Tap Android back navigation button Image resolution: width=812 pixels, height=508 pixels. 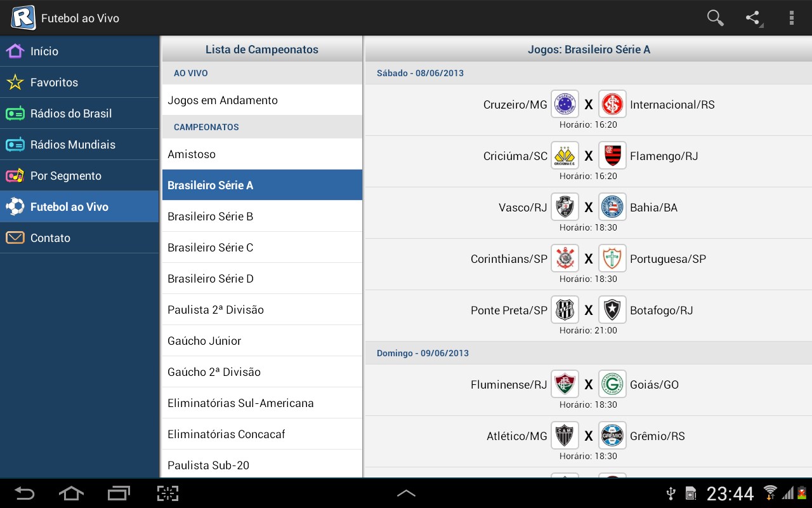click(x=24, y=493)
